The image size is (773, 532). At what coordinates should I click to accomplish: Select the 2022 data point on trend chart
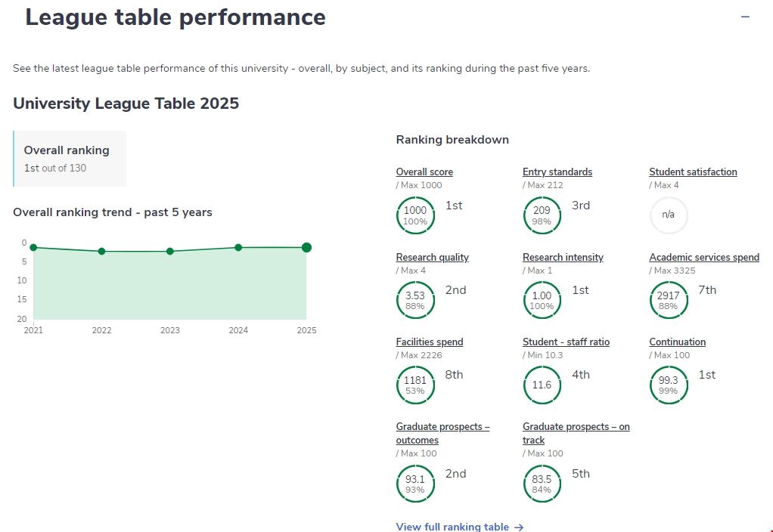point(101,251)
